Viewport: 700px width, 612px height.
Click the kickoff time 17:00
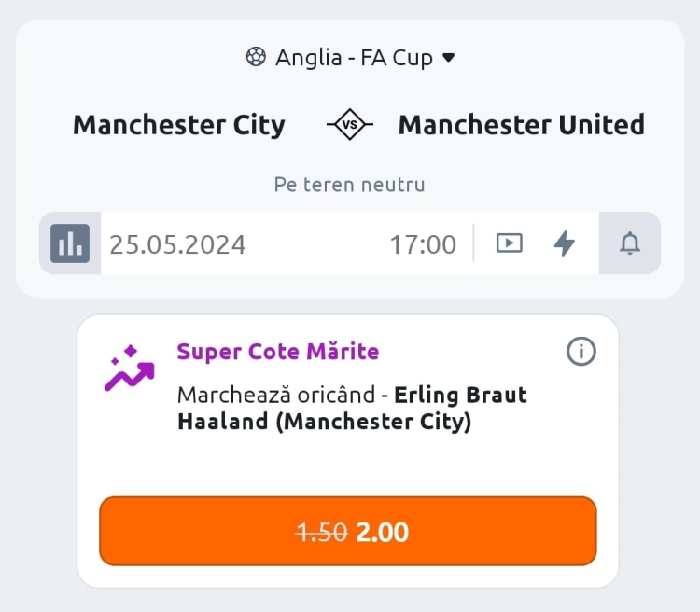[x=423, y=244]
